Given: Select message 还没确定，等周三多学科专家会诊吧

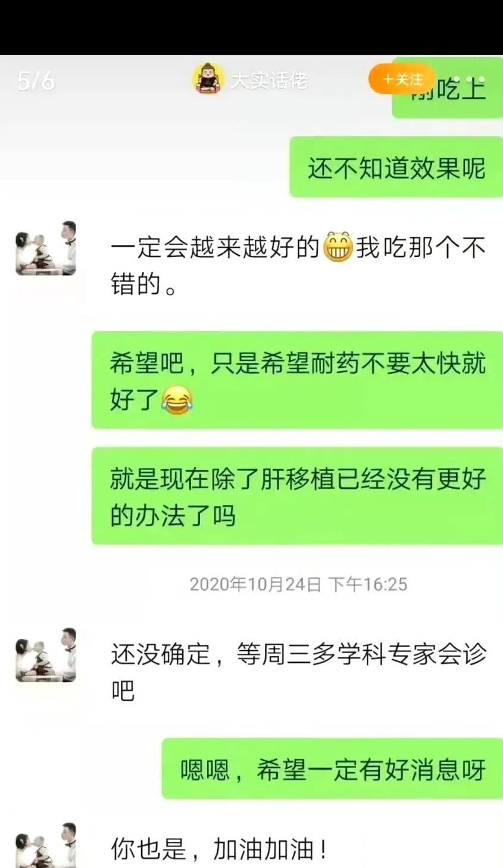Looking at the screenshot, I should 299,672.
